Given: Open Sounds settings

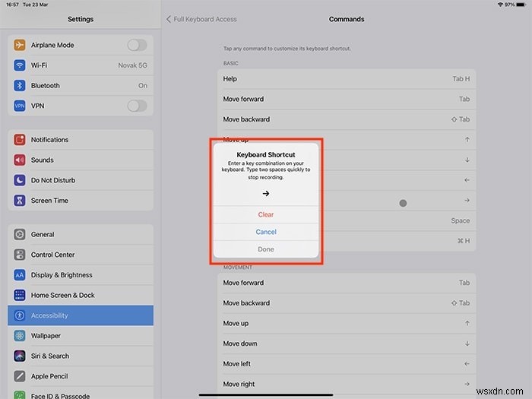Looking at the screenshot, I should tap(81, 160).
